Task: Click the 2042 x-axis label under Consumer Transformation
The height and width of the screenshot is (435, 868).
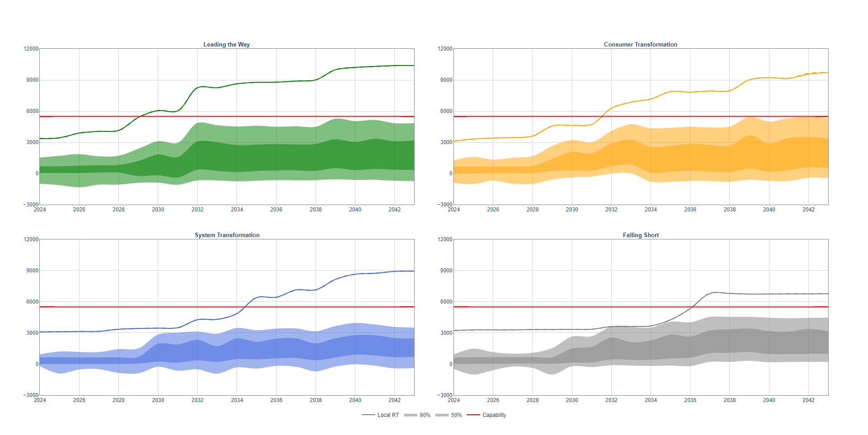Action: [808, 210]
